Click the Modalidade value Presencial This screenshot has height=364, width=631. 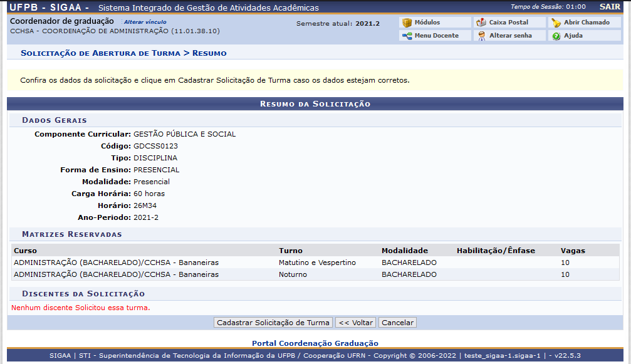[151, 182]
